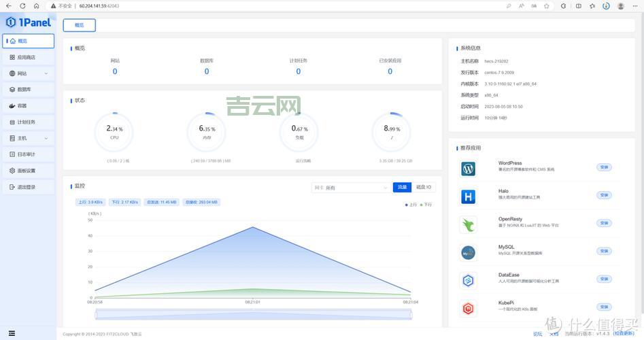Screen dimensions: 644x340
Task: Switch the monitor chart to 磁盘 IO
Action: tap(424, 187)
